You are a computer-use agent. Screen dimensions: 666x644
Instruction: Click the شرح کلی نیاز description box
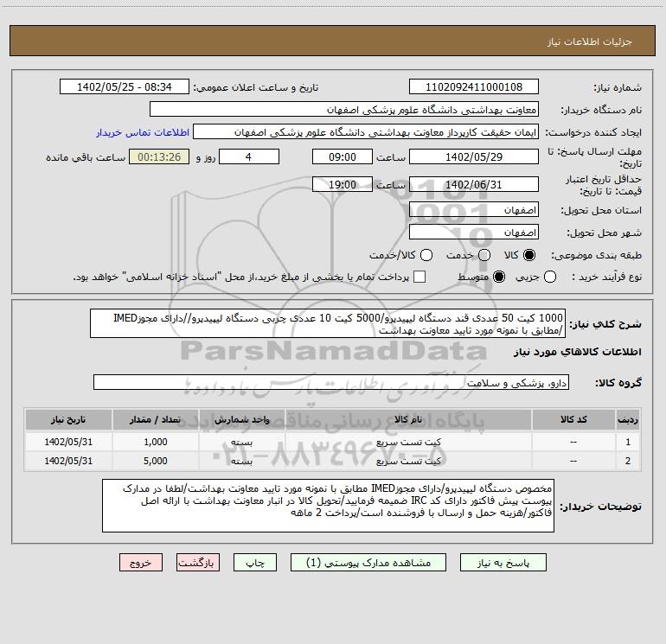click(x=328, y=323)
